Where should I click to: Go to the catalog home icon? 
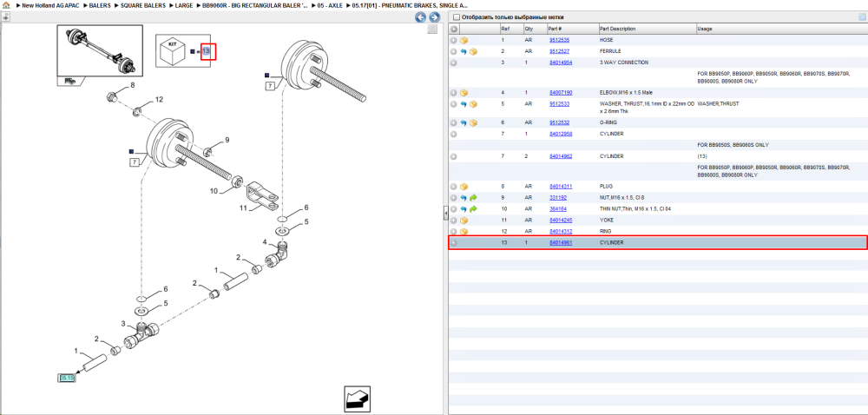pyautogui.click(x=5, y=5)
